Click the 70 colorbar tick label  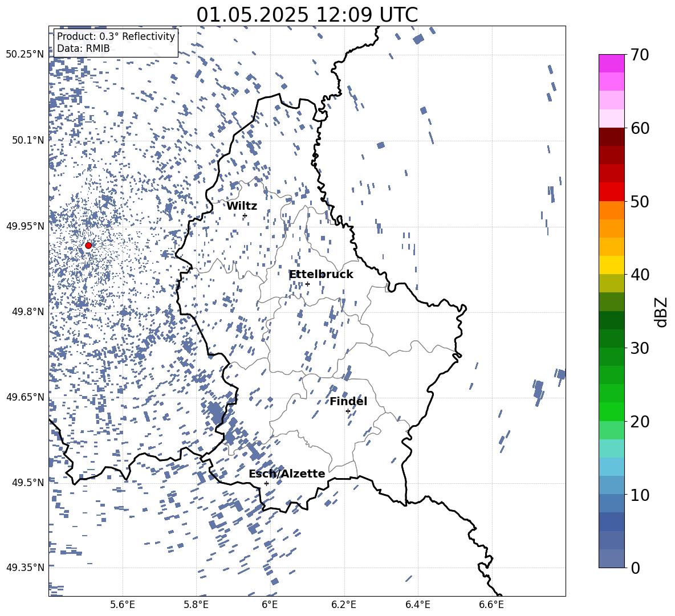pos(640,55)
